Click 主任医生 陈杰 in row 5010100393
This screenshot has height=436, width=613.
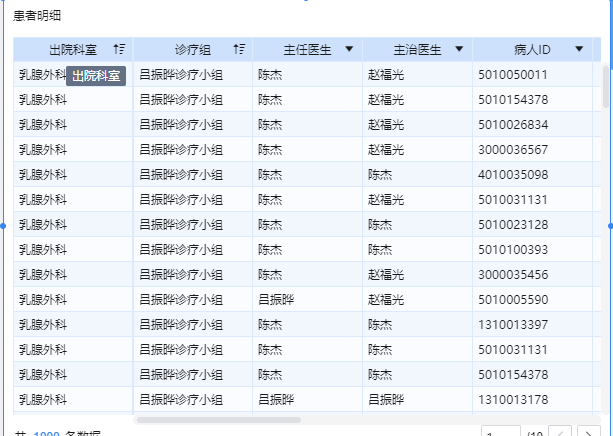[x=270, y=250]
